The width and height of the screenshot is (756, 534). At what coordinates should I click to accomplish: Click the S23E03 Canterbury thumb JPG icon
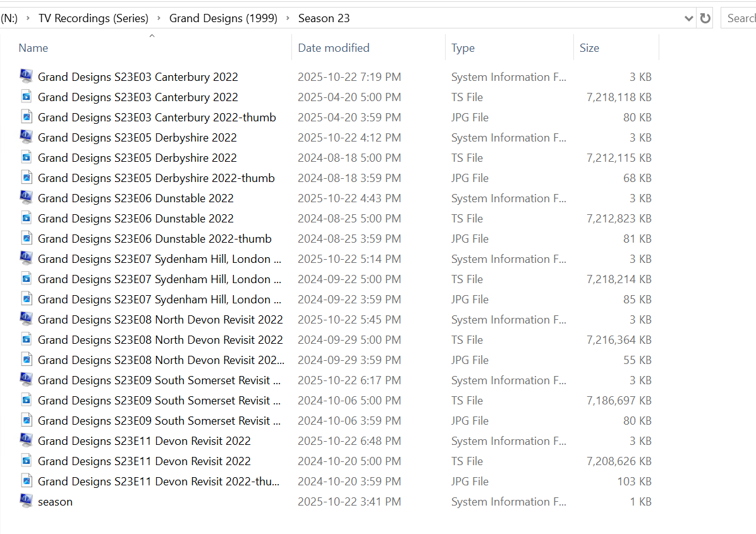click(26, 118)
